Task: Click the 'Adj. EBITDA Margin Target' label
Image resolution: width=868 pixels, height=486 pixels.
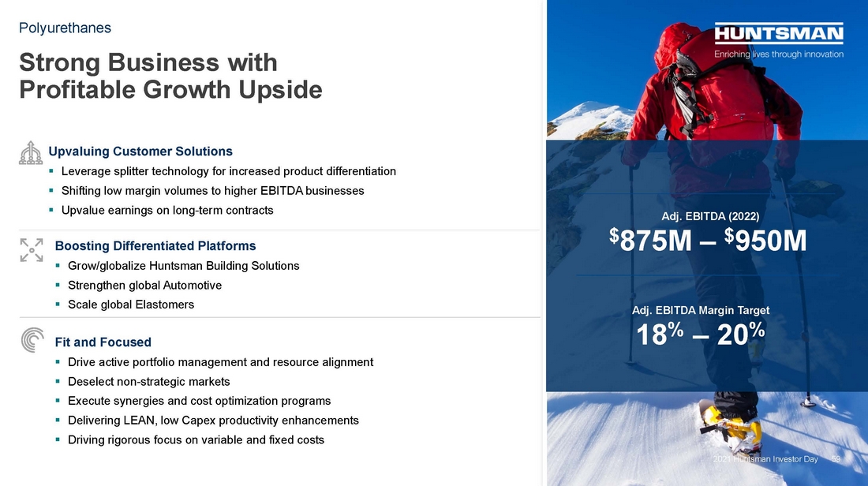Action: click(701, 311)
